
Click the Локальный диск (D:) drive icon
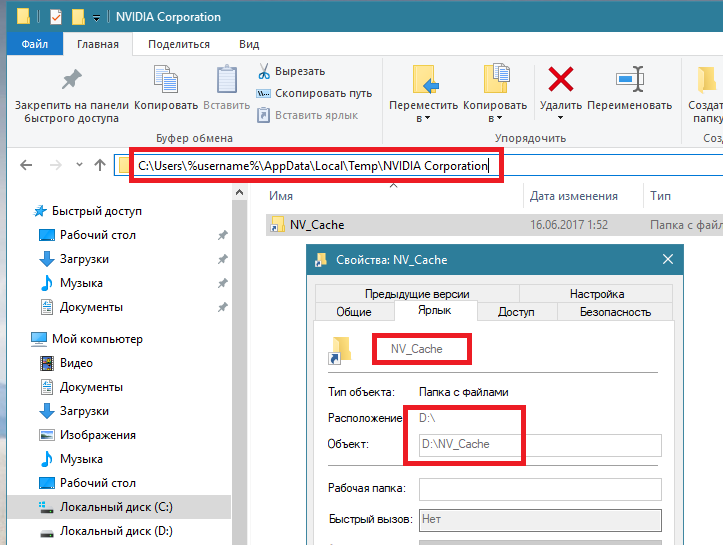tap(47, 533)
